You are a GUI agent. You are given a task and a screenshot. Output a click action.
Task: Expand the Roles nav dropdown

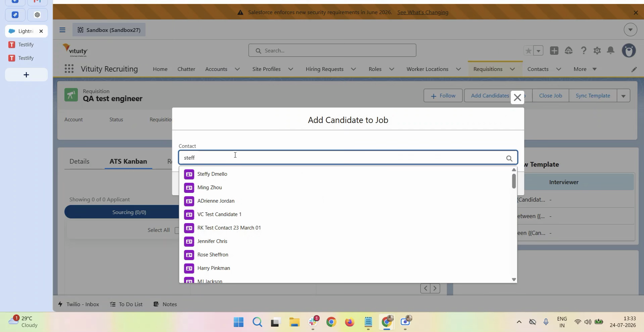[392, 69]
